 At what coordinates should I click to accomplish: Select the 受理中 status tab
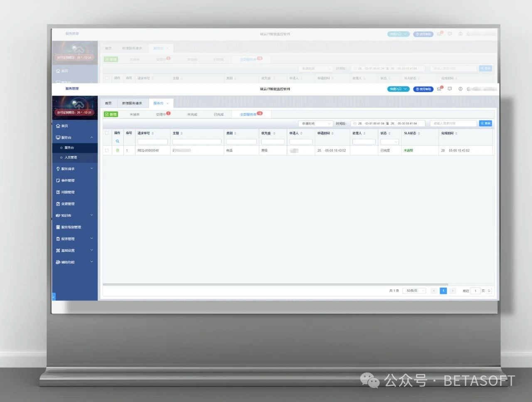tap(161, 114)
